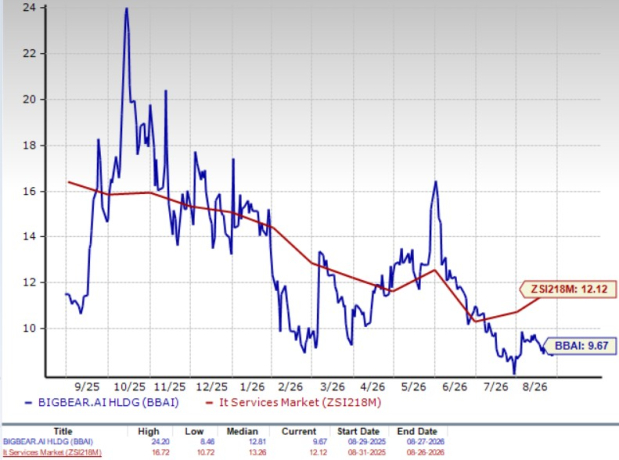
Task: Click the Start Date column header
Action: pos(358,431)
